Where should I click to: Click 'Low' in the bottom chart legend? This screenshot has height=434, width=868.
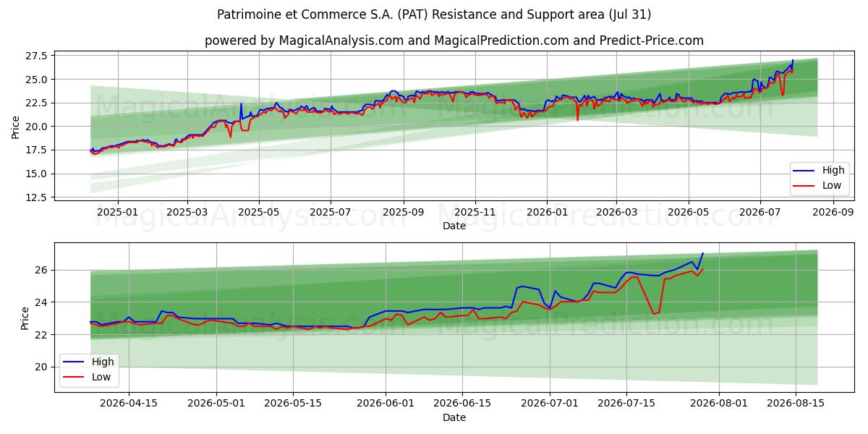pos(103,377)
